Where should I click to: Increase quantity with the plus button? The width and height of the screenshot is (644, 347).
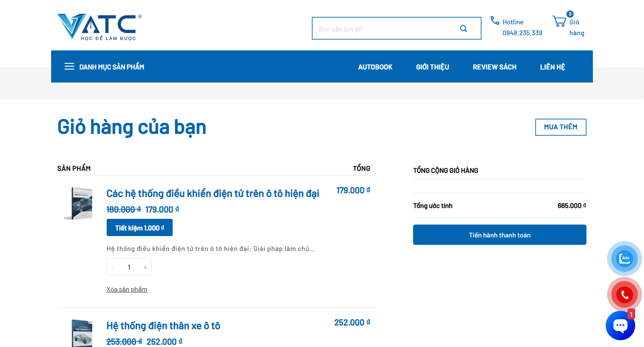pyautogui.click(x=145, y=267)
